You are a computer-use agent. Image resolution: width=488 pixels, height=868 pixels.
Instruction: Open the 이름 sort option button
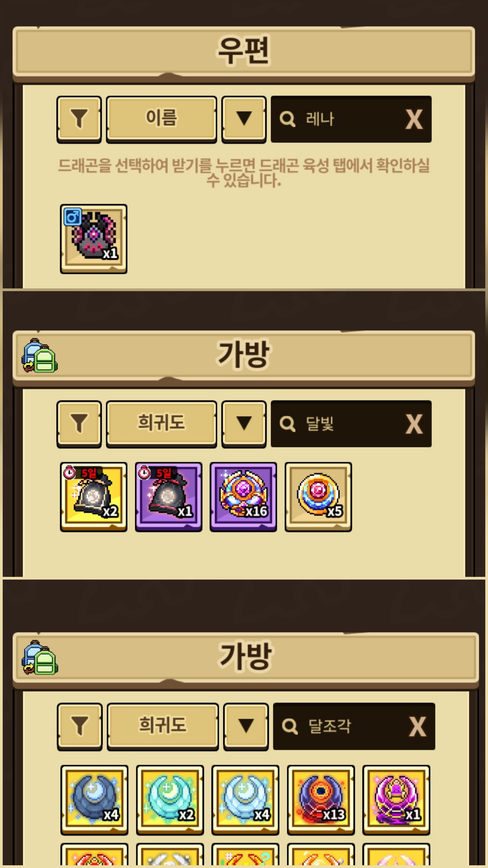161,119
